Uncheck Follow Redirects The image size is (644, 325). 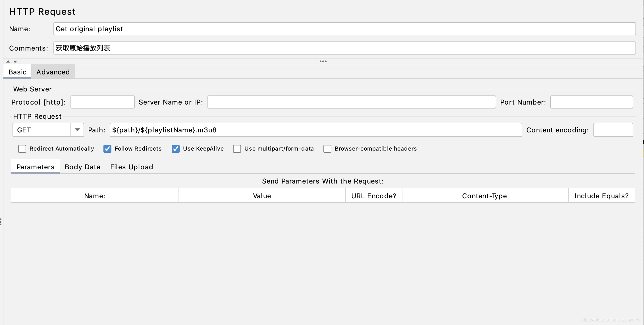pyautogui.click(x=107, y=149)
